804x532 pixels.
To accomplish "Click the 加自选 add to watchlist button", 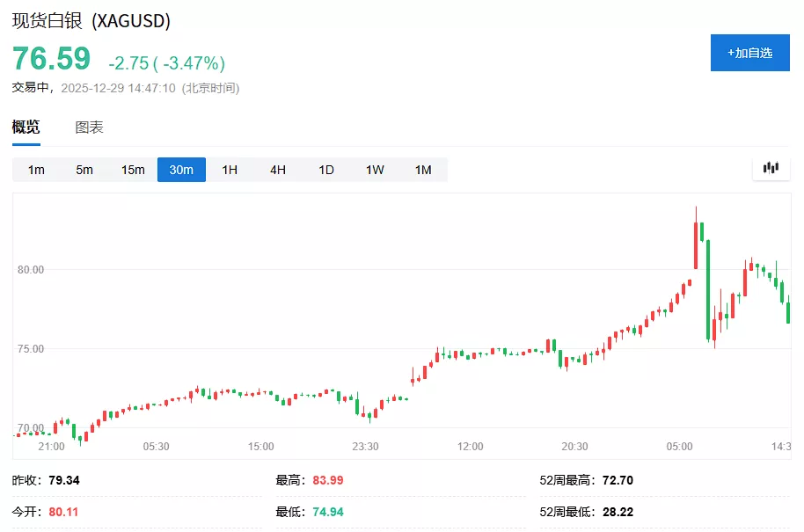I will tap(749, 53).
